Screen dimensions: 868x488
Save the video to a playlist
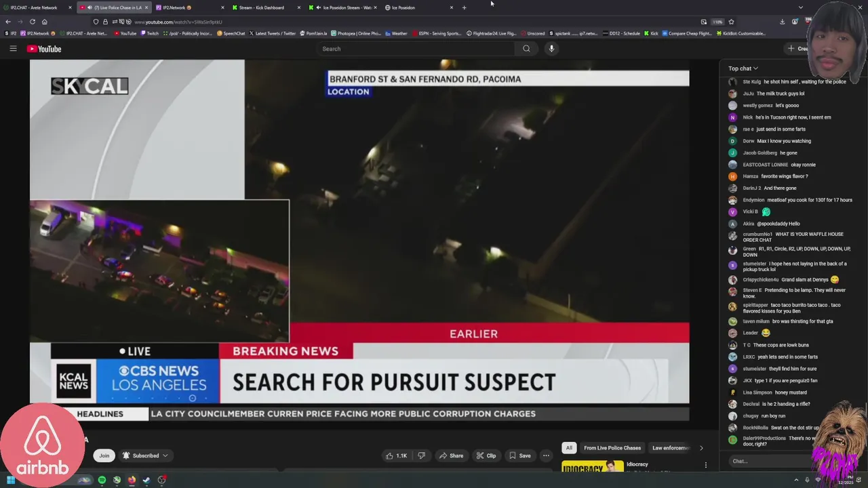[x=520, y=455]
